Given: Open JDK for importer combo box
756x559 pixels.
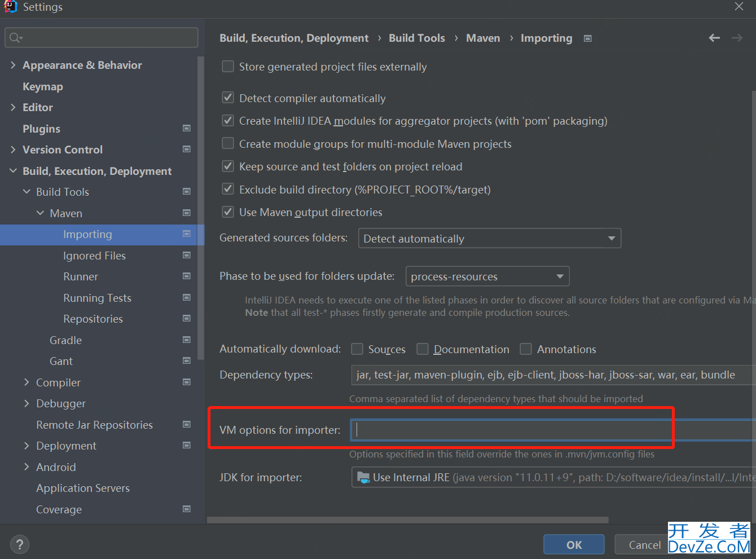Looking at the screenshot, I should pos(553,477).
